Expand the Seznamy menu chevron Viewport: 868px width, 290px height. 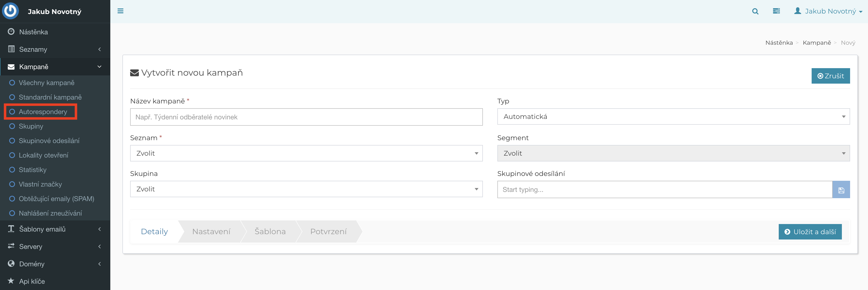(x=99, y=49)
